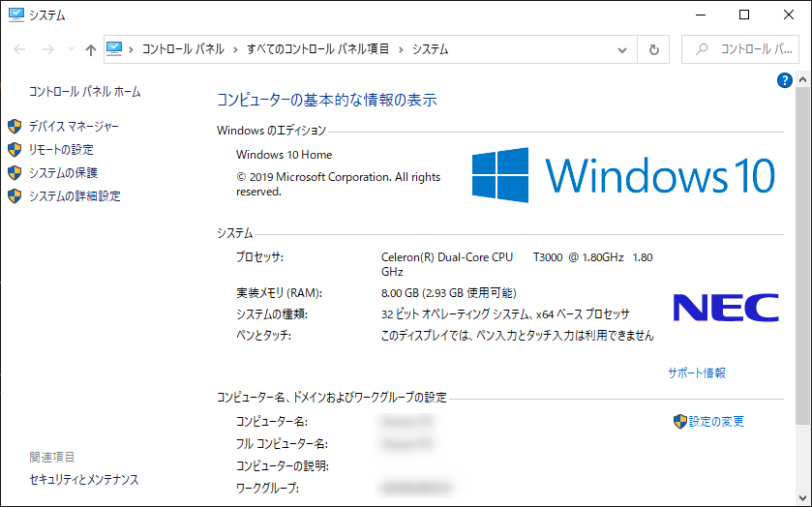Image resolution: width=812 pixels, height=507 pixels.
Task: Click the © 2019 Microsoft Corporation copyright text
Action: [338, 185]
